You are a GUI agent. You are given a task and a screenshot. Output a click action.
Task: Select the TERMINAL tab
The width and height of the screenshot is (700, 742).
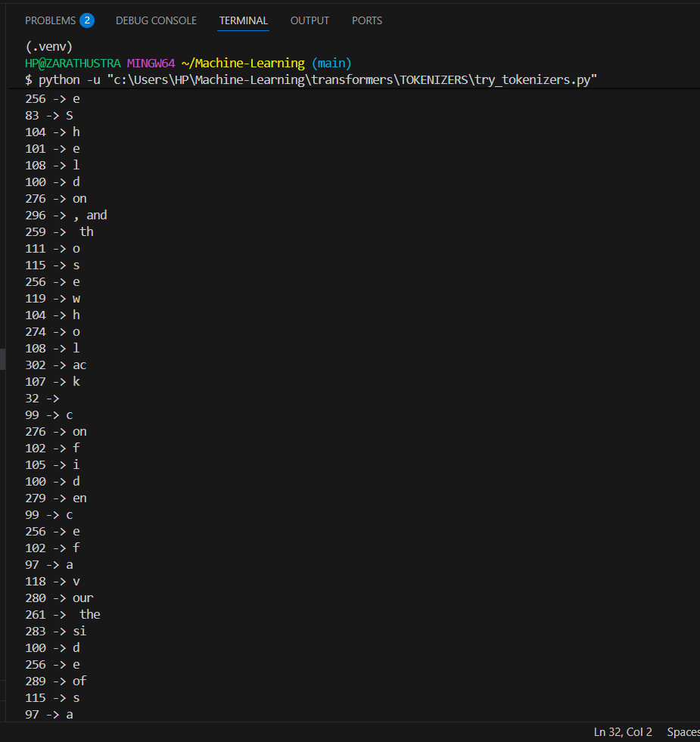(244, 21)
